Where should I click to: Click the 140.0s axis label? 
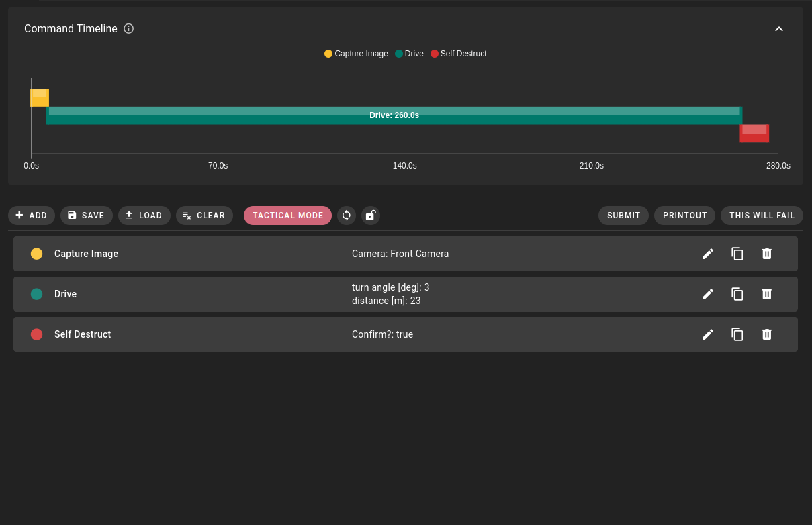click(405, 166)
